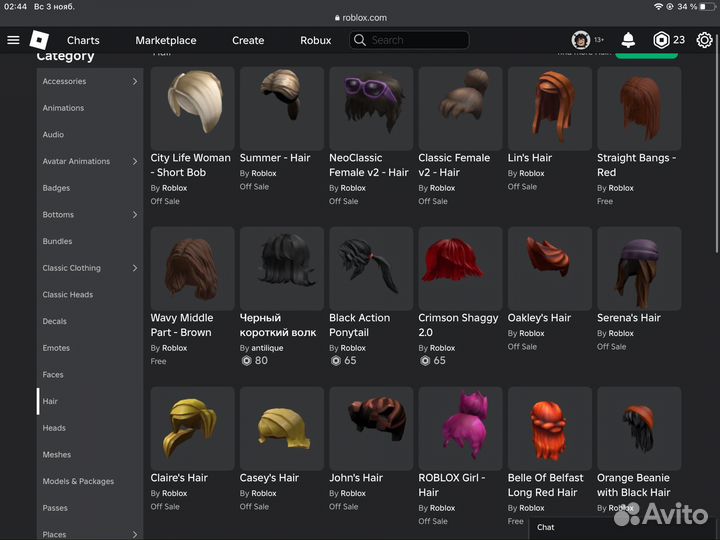Open the notifications bell
The image size is (720, 540).
(x=628, y=40)
